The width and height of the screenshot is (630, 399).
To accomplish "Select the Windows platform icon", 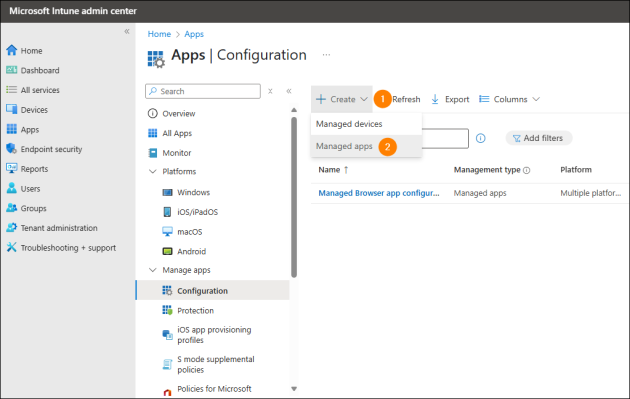I will 167,192.
